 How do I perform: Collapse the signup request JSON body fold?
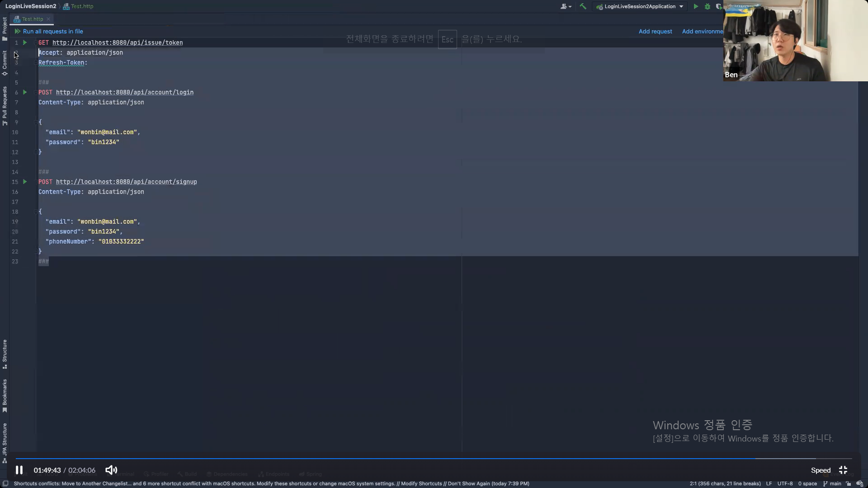pos(36,211)
